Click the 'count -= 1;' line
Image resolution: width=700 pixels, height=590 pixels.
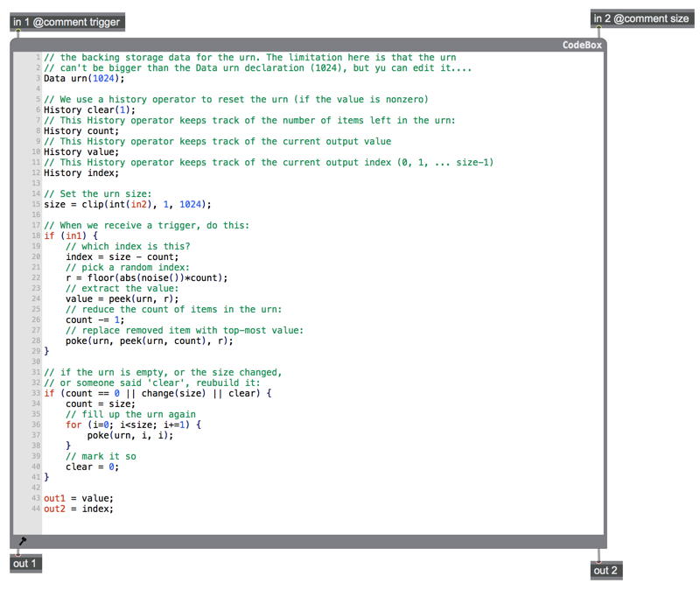coord(95,320)
